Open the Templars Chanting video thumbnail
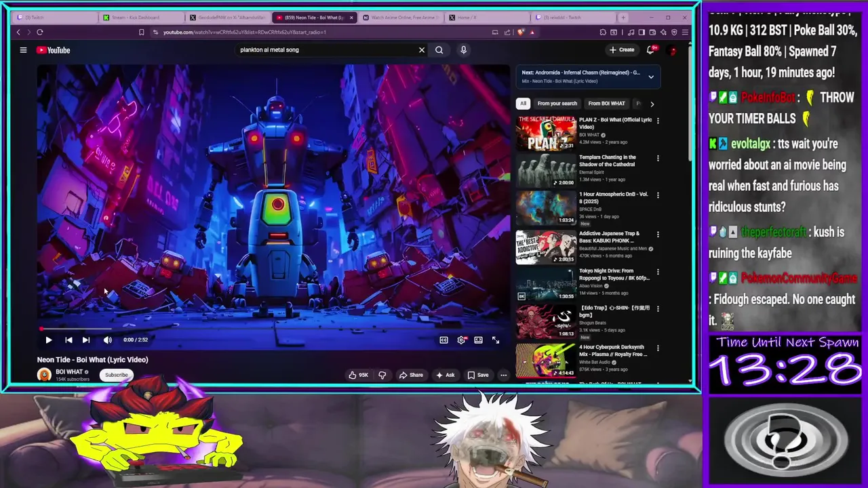The width and height of the screenshot is (868, 488). tap(546, 170)
